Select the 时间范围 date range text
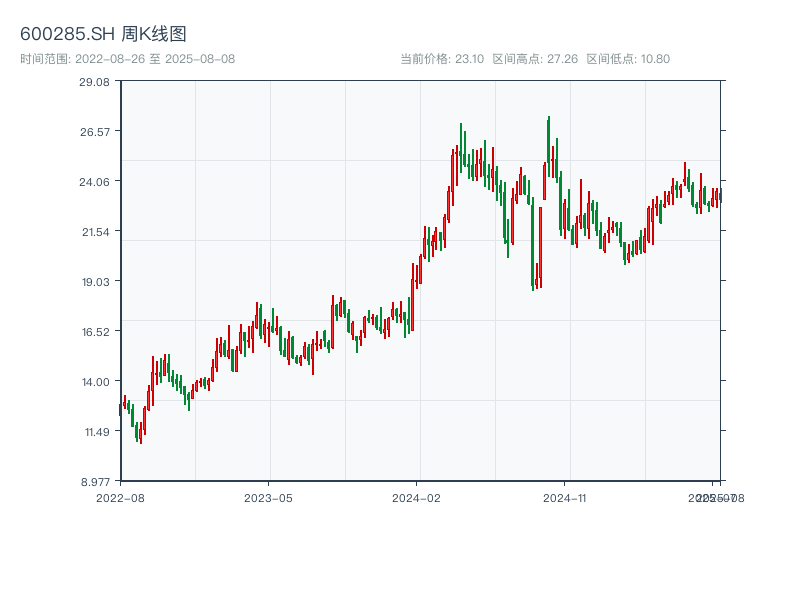The image size is (800, 600). coord(127,59)
